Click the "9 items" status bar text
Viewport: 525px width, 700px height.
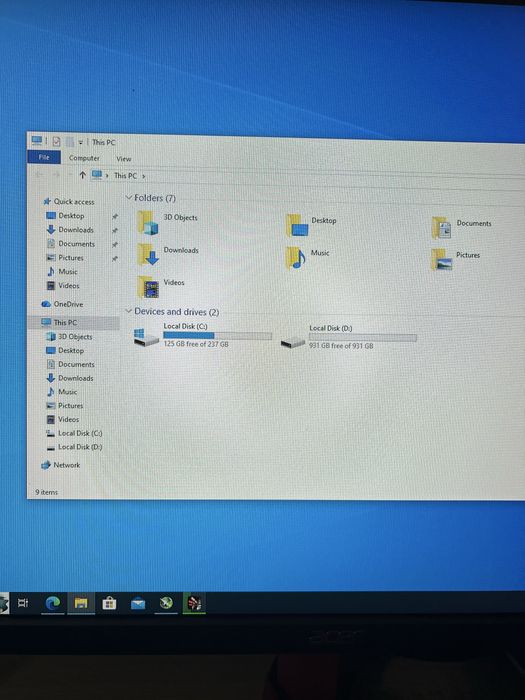[x=46, y=492]
